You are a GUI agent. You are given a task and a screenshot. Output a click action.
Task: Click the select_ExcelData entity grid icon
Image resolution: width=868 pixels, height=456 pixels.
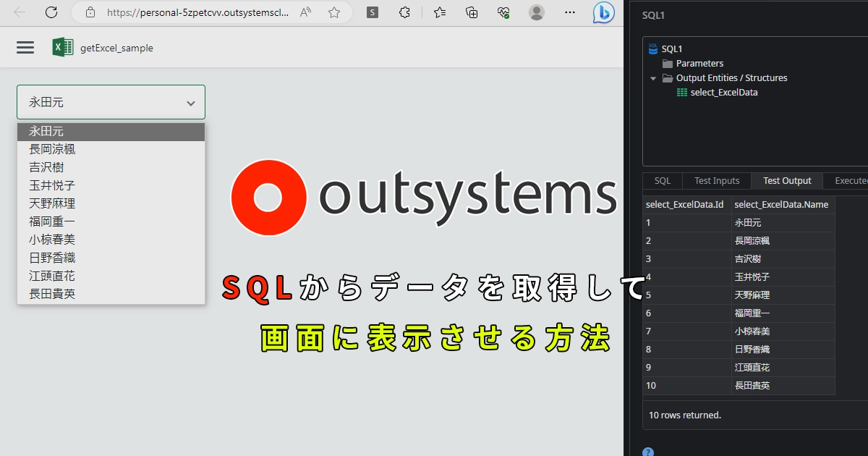point(682,93)
